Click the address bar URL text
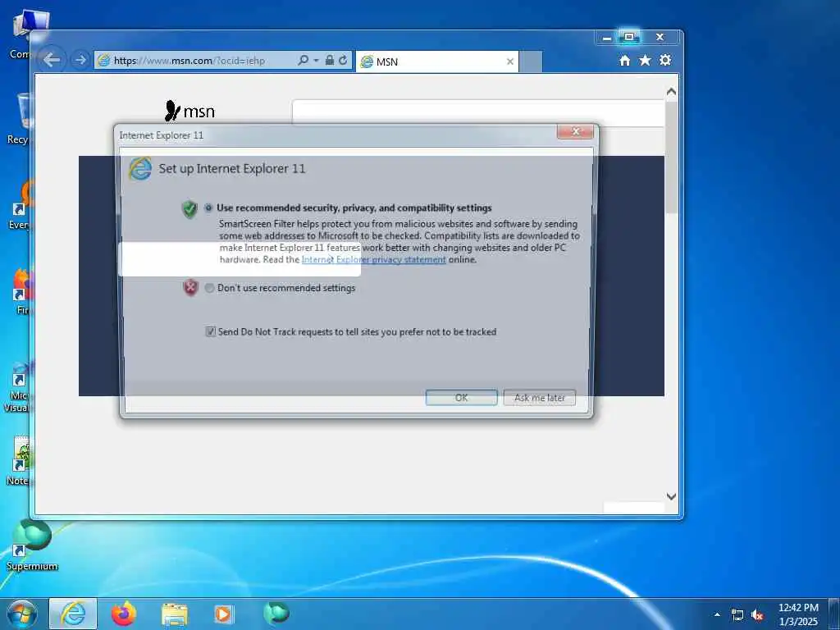This screenshot has width=840, height=630. tap(189, 61)
